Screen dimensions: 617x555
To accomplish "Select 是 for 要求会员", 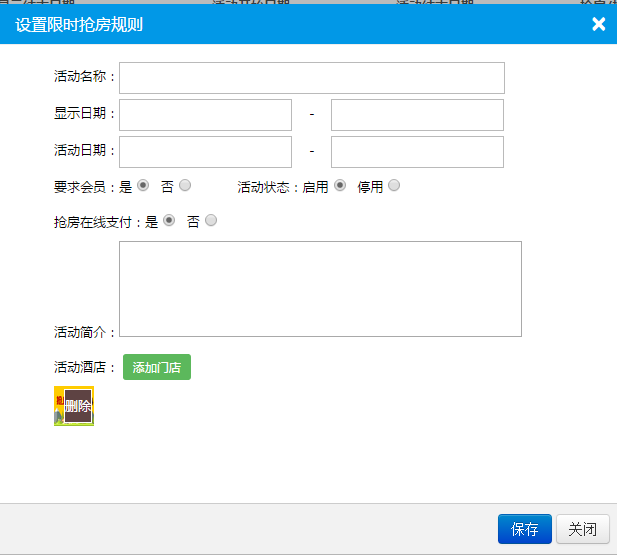I will [x=143, y=185].
